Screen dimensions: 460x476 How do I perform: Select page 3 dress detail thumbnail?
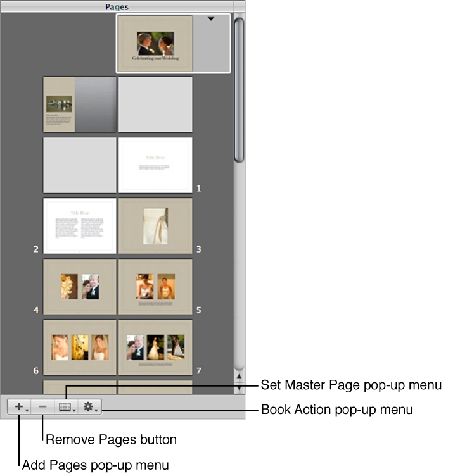click(x=155, y=226)
